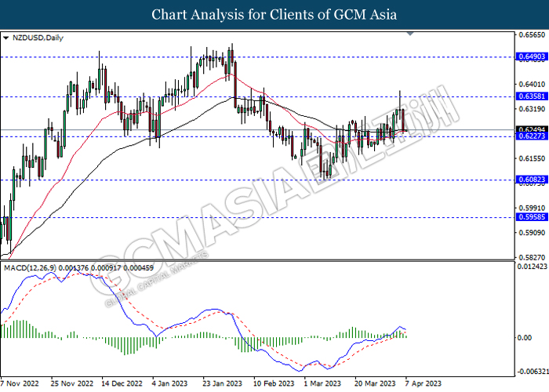This screenshot has width=549, height=392.
Task: Click the 7 Nov 2022 date label
Action: [x=20, y=383]
